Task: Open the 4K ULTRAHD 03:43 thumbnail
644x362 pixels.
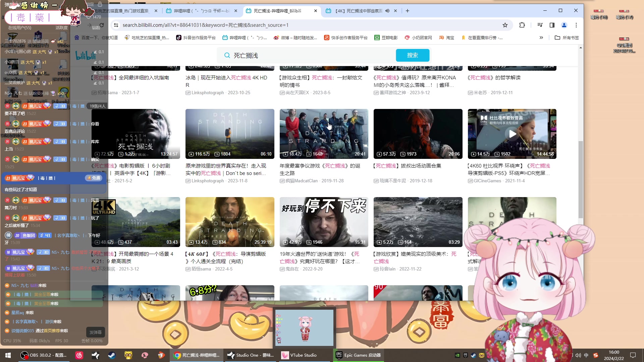Action: [136, 222]
